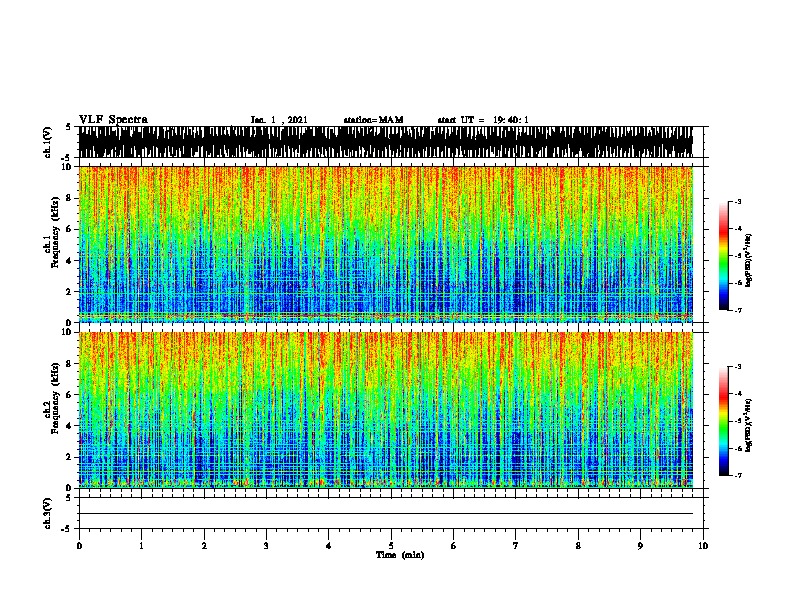Click the time axis tick label "3"
The height and width of the screenshot is (612, 792).
[266, 546]
